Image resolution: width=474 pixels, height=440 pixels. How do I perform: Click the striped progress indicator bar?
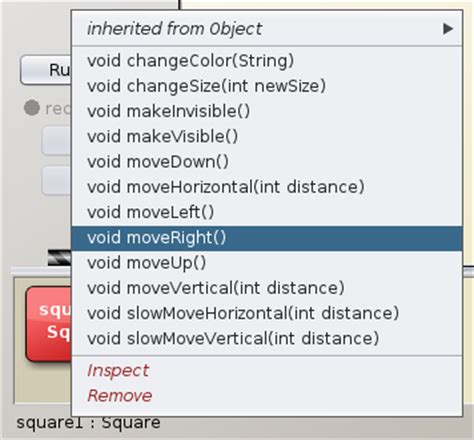pyautogui.click(x=60, y=258)
